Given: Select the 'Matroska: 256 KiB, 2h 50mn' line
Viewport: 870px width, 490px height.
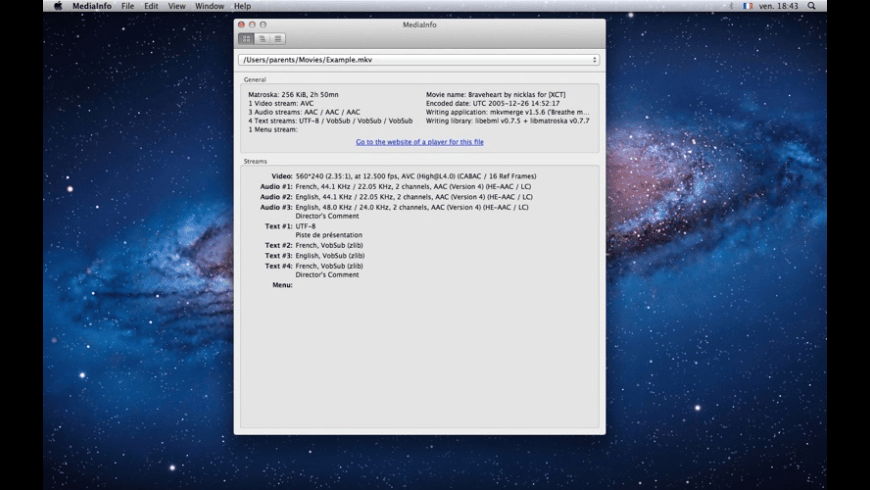Looking at the screenshot, I should tap(293, 95).
